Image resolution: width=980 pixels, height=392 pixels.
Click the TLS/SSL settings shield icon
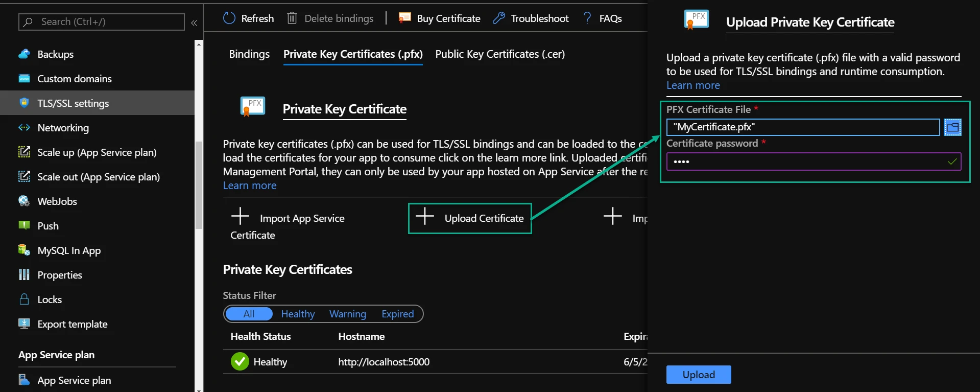pos(24,103)
